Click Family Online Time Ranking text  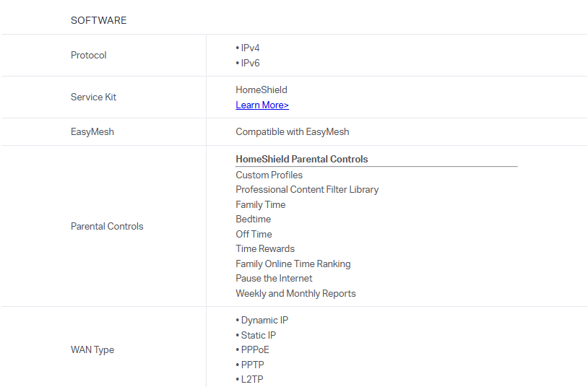pos(293,264)
